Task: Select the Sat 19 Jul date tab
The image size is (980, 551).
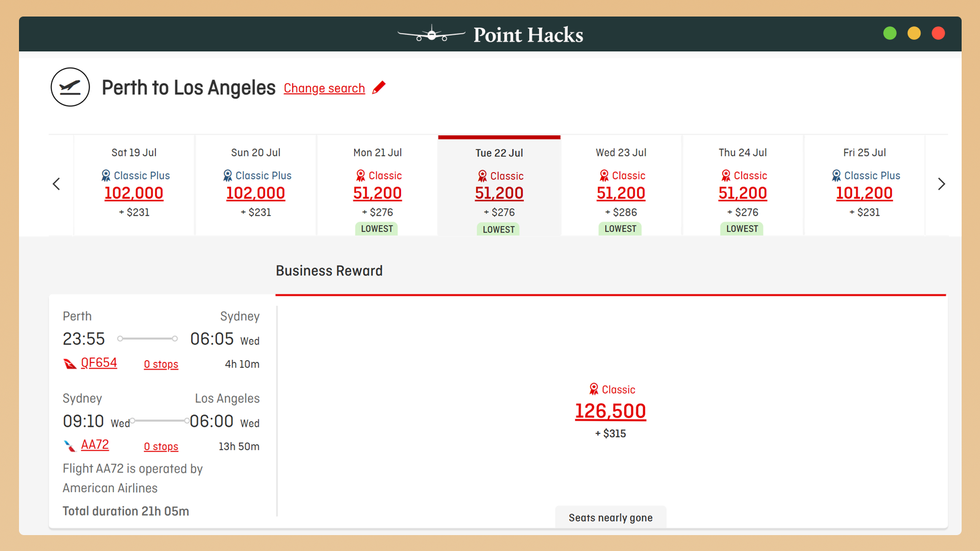Action: pos(134,185)
